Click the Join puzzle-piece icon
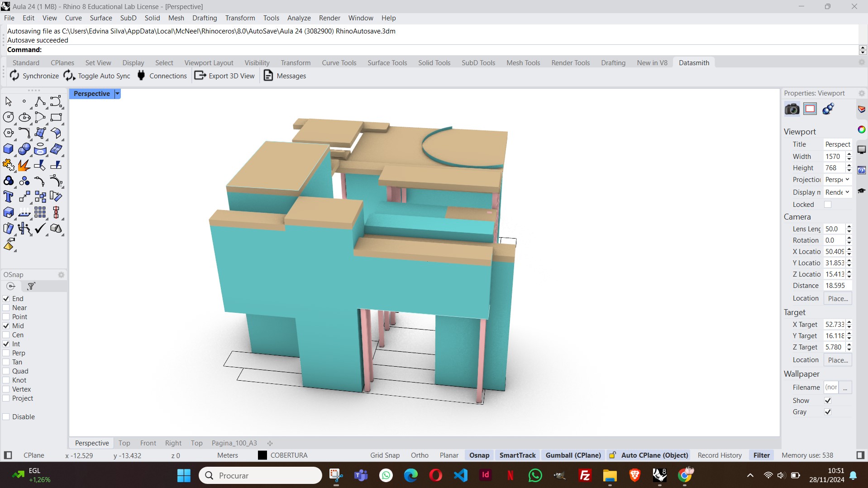The image size is (868, 488). coord(8,165)
